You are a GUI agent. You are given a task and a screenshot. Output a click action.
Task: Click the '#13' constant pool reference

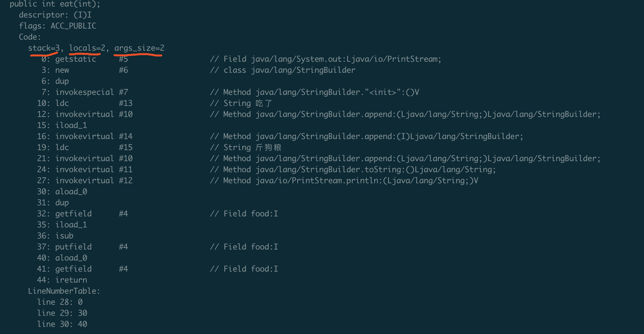[125, 103]
